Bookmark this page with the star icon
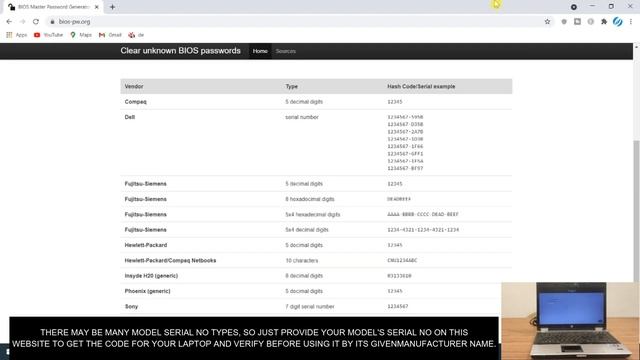Screen dimensions: 640x360 [x=547, y=22]
